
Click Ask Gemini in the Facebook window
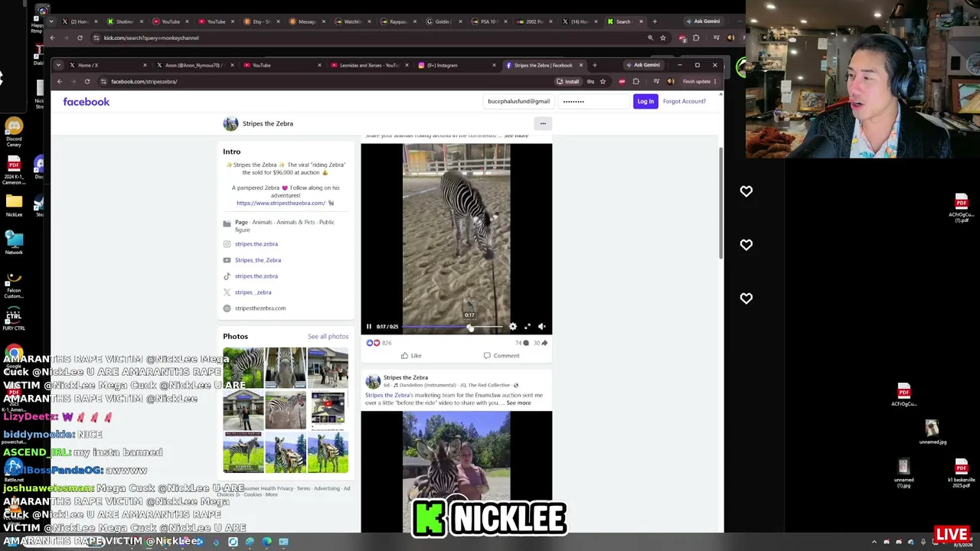643,65
